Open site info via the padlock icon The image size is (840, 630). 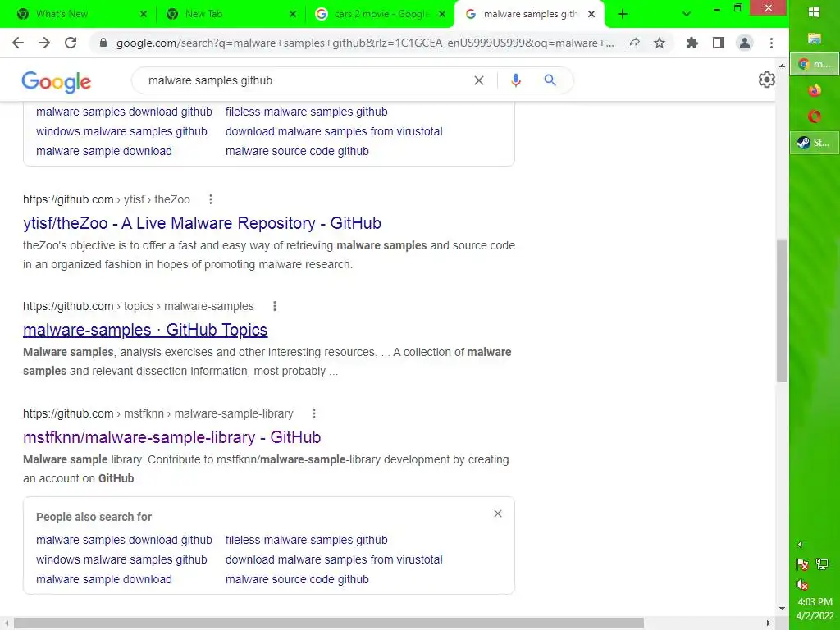103,43
